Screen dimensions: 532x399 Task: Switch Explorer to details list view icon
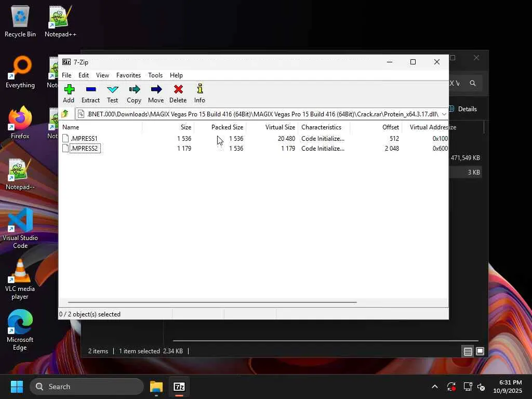point(468,352)
